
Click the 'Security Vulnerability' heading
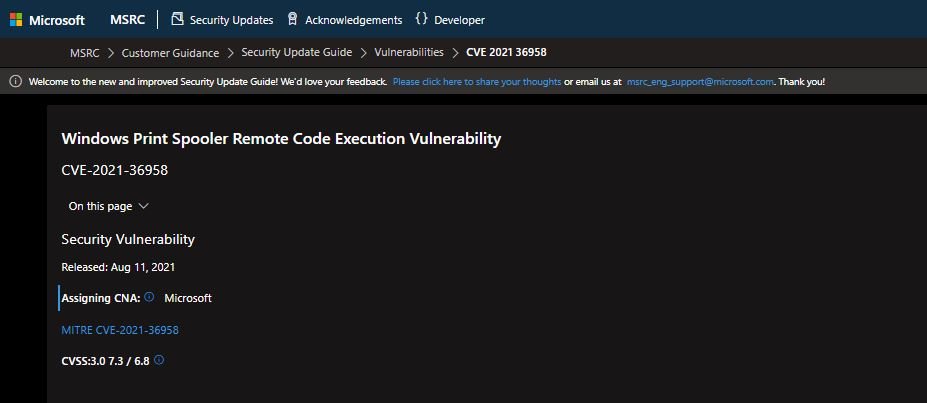(x=128, y=239)
